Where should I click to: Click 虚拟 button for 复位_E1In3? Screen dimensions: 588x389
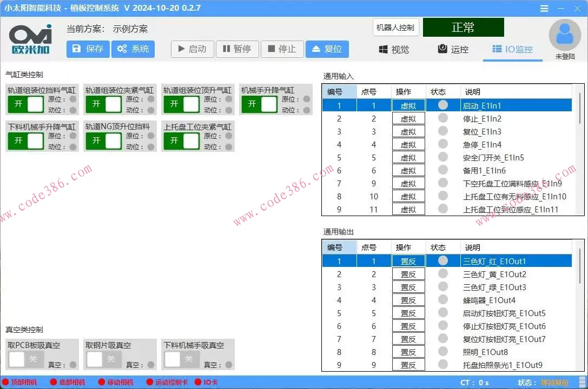point(408,132)
